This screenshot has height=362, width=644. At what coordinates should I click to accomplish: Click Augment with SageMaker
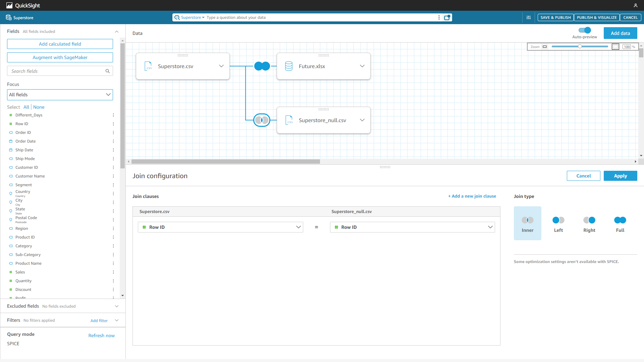click(x=60, y=57)
